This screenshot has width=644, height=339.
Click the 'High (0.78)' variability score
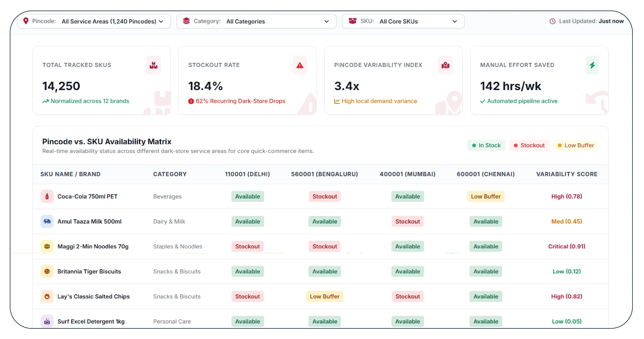tap(567, 196)
